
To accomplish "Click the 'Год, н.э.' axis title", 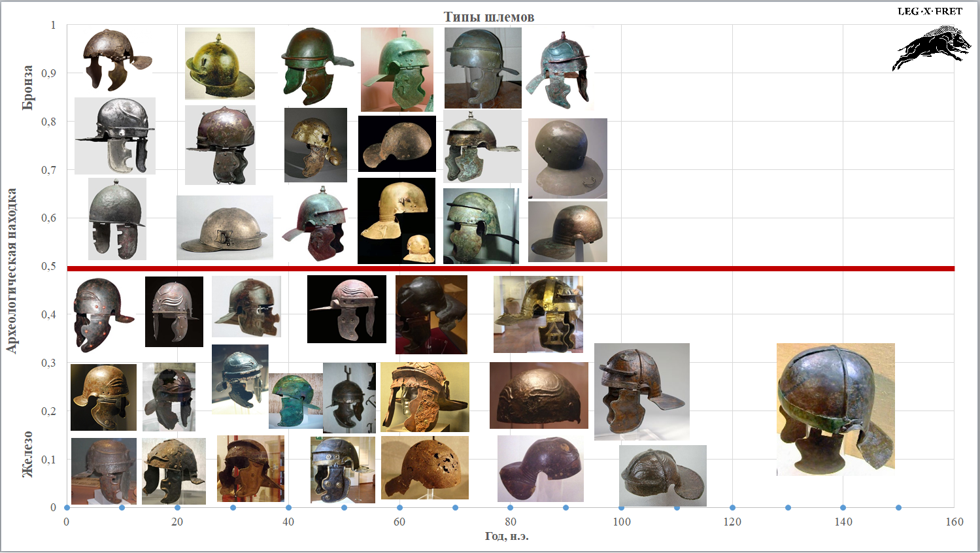I will pyautogui.click(x=507, y=537).
